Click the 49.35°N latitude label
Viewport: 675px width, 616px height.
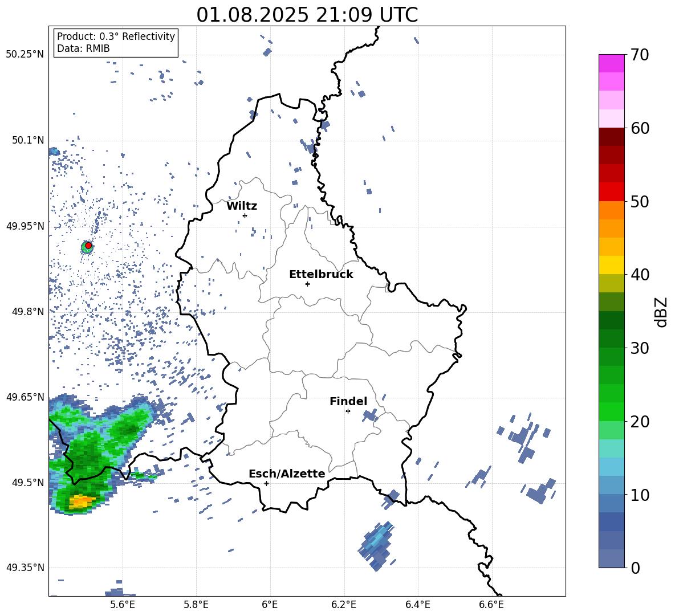coord(25,568)
